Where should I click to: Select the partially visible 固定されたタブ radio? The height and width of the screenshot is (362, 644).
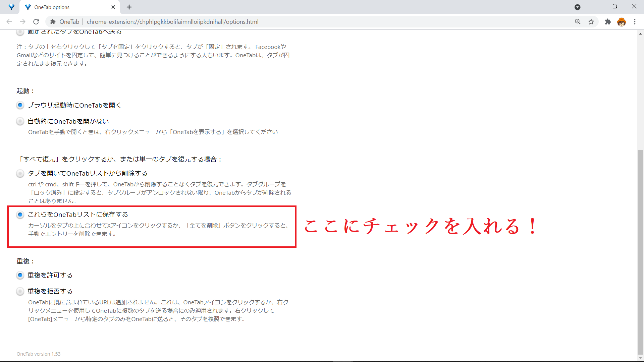[20, 32]
